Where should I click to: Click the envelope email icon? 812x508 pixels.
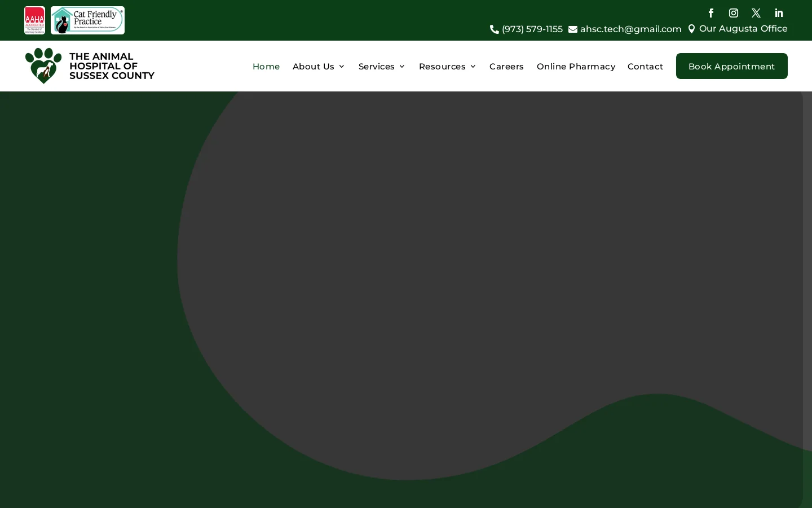(x=573, y=29)
